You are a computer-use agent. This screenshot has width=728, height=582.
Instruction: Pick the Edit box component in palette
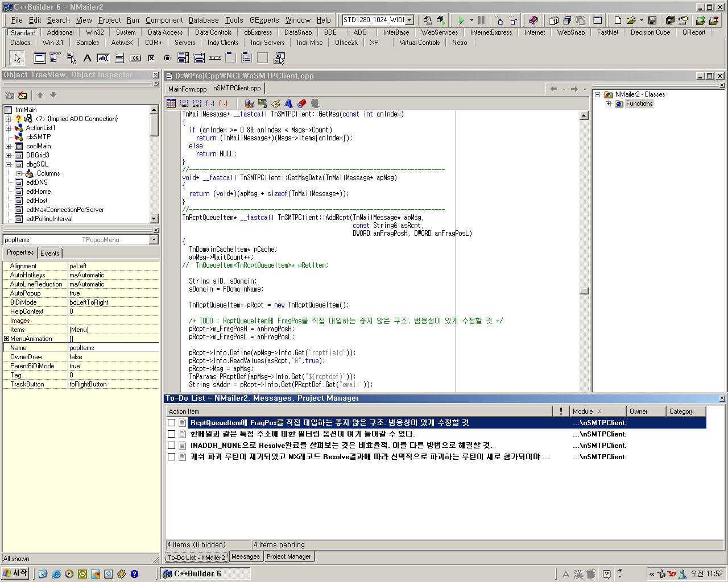point(103,58)
